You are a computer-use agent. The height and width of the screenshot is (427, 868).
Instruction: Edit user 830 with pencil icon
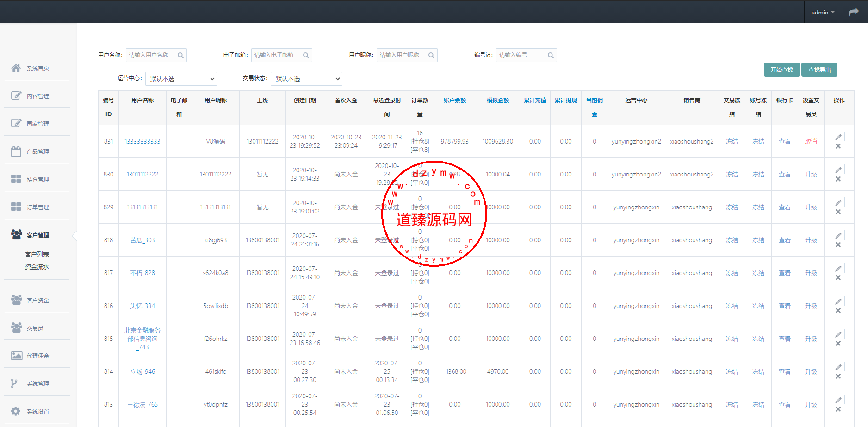click(838, 170)
